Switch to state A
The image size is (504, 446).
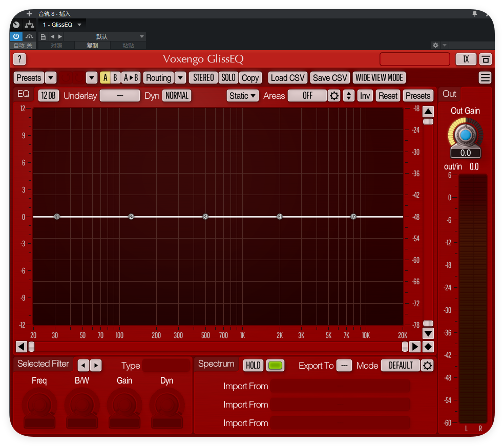(105, 78)
